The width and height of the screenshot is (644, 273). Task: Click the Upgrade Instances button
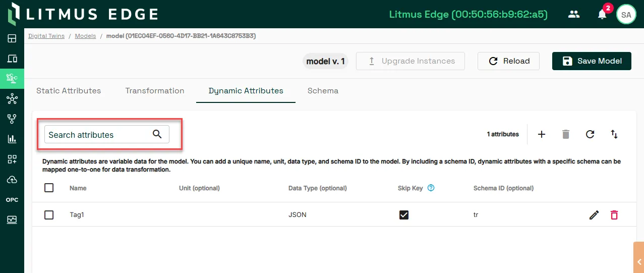point(412,61)
